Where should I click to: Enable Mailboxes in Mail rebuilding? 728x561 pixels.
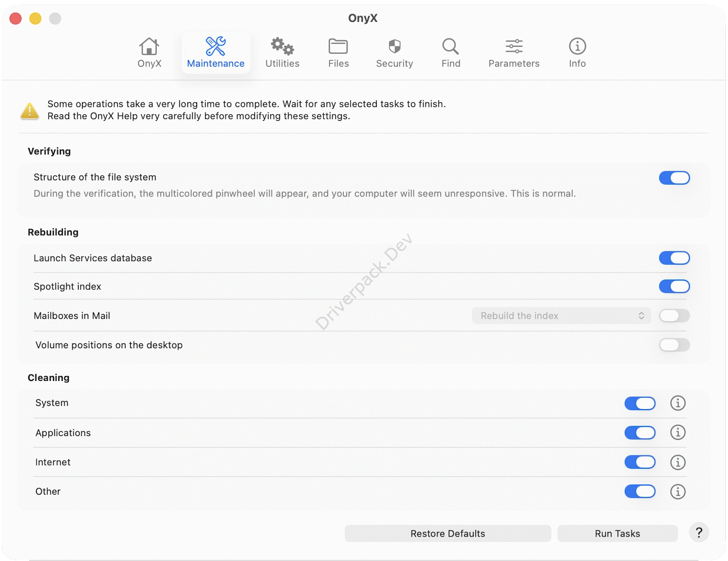(674, 316)
